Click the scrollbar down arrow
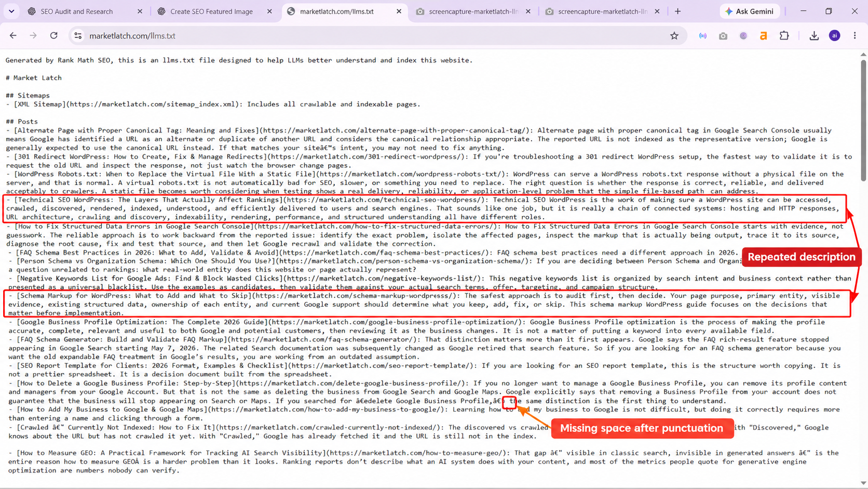 [863, 483]
